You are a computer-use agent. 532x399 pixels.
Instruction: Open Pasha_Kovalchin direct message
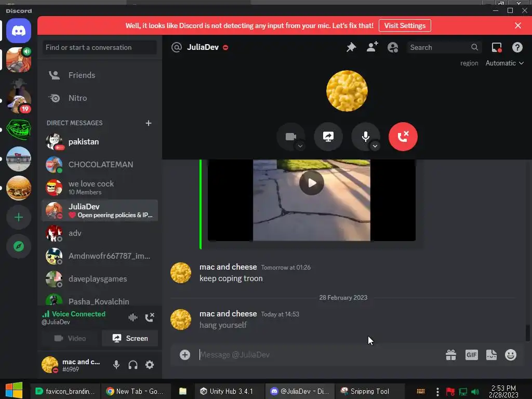click(x=100, y=300)
